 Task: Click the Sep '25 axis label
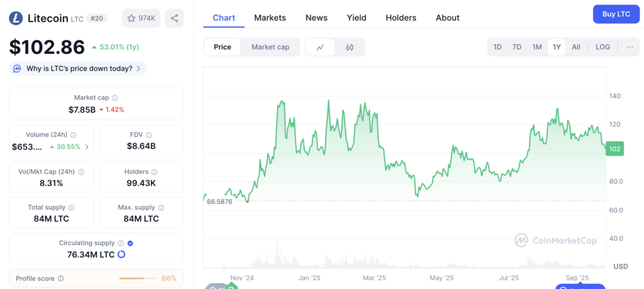pos(577,278)
